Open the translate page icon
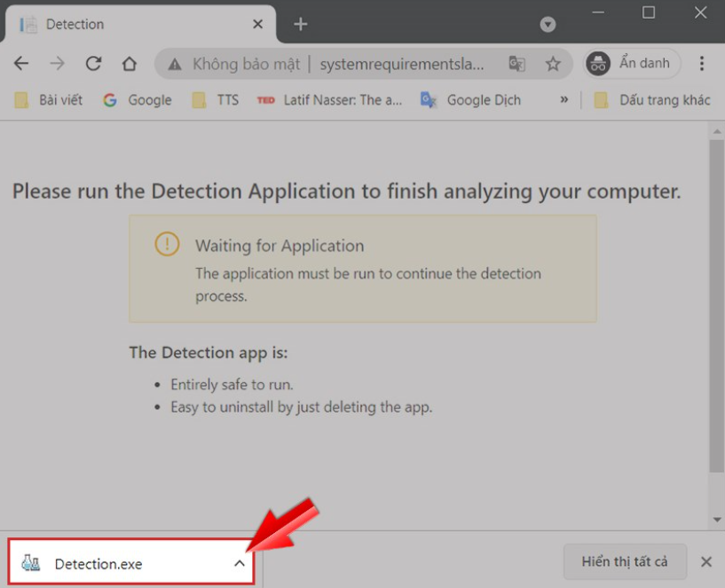The height and width of the screenshot is (588, 725). [x=516, y=63]
